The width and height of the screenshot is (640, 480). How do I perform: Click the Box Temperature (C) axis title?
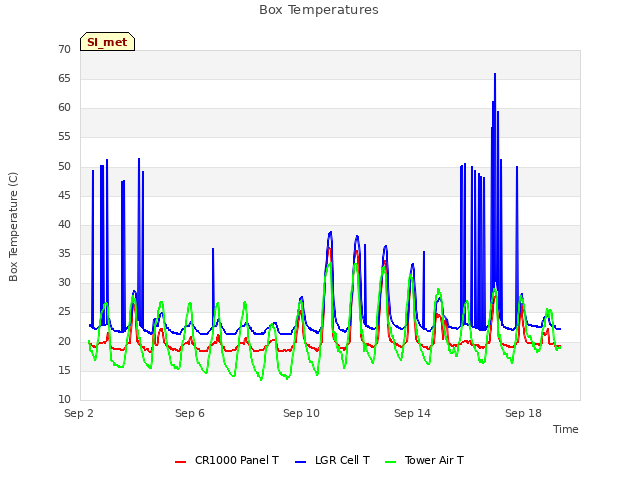coord(13,227)
